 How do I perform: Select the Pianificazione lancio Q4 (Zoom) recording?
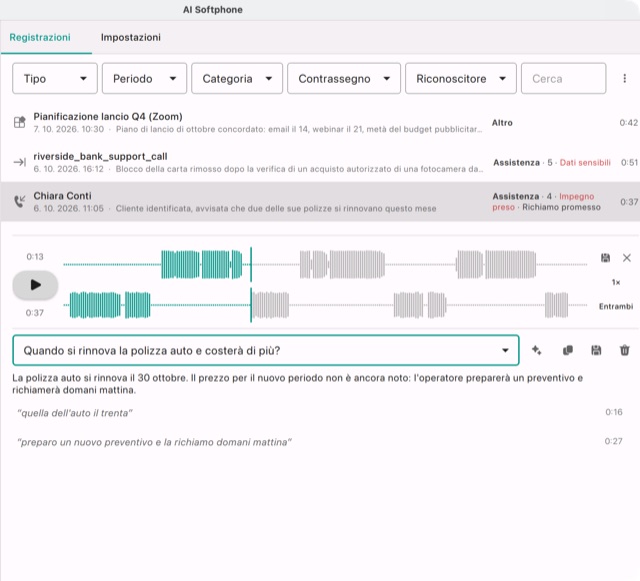(x=320, y=122)
